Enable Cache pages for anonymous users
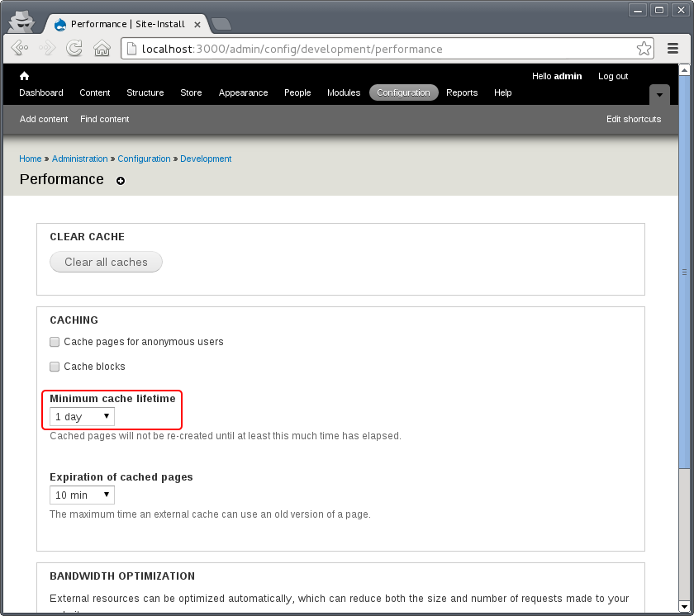Screen dimensions: 694x616 pos(55,342)
